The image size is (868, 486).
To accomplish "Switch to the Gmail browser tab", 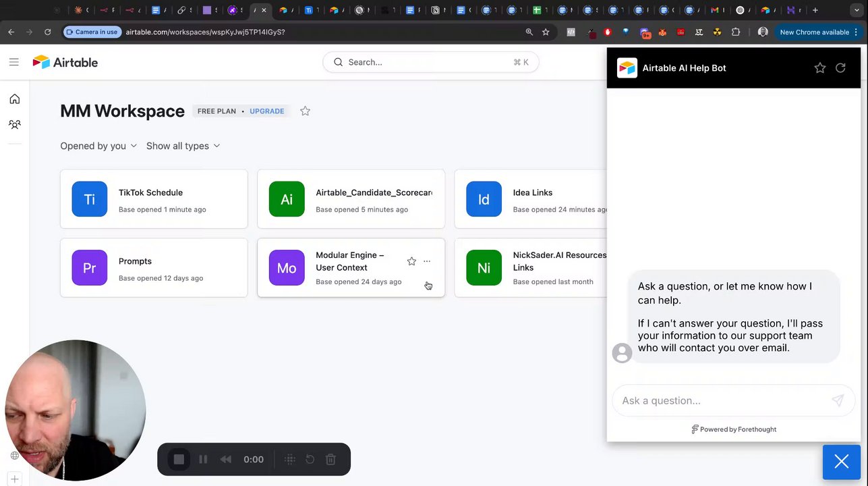I will pos(715,10).
